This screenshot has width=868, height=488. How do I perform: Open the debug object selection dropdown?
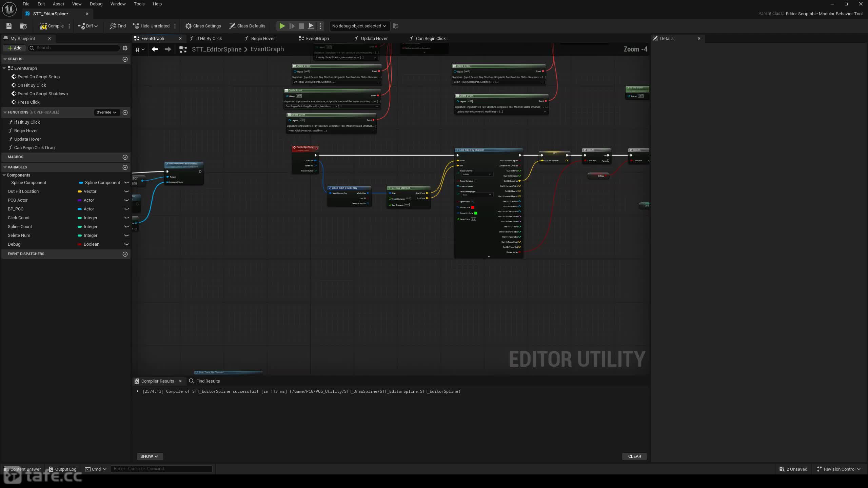(359, 26)
